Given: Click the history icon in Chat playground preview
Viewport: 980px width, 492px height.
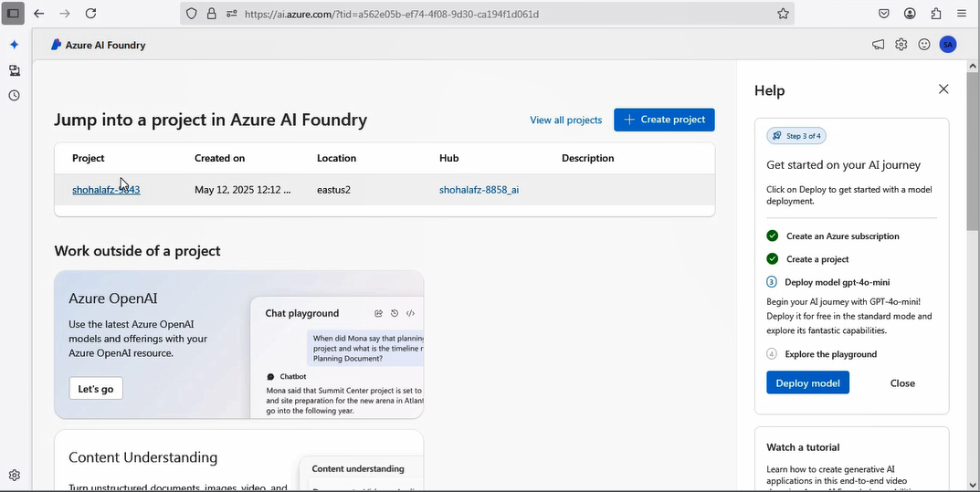Looking at the screenshot, I should point(395,313).
